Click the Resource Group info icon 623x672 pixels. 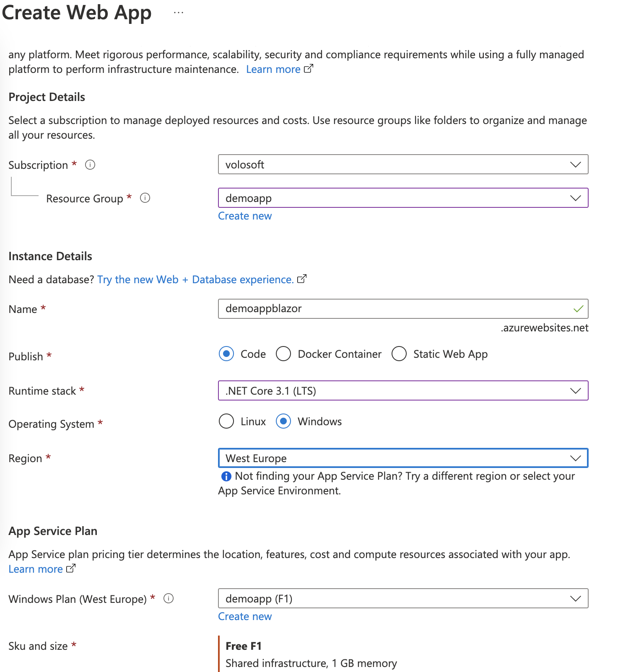tap(145, 198)
